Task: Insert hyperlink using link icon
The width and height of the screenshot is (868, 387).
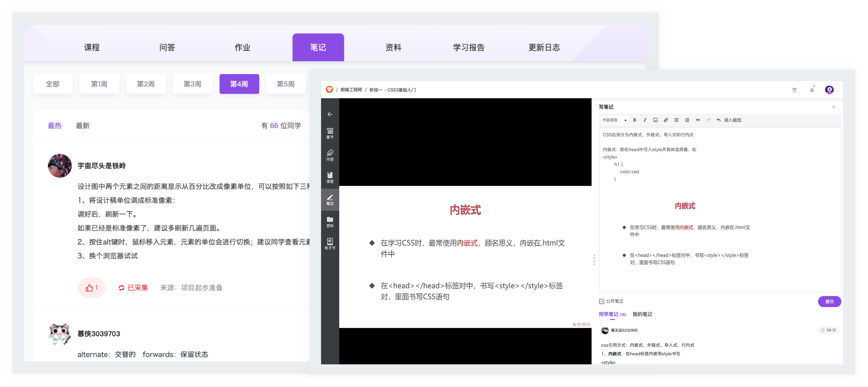Action: pyautogui.click(x=666, y=120)
